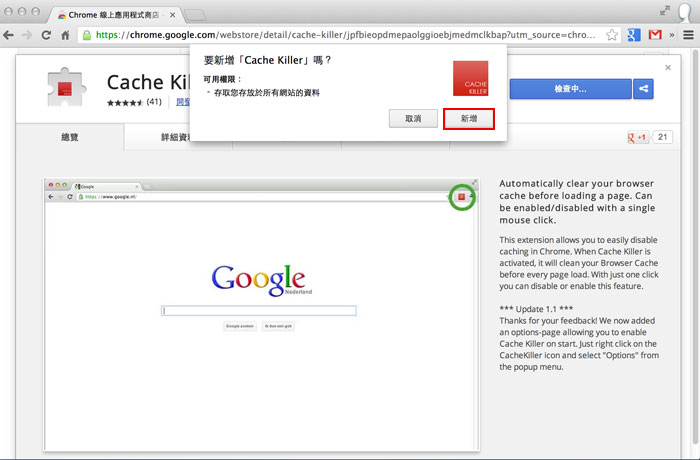Screen dimensions: 700x460
Task: Click the '*** Update 1.1 ***' text
Action: [536, 309]
